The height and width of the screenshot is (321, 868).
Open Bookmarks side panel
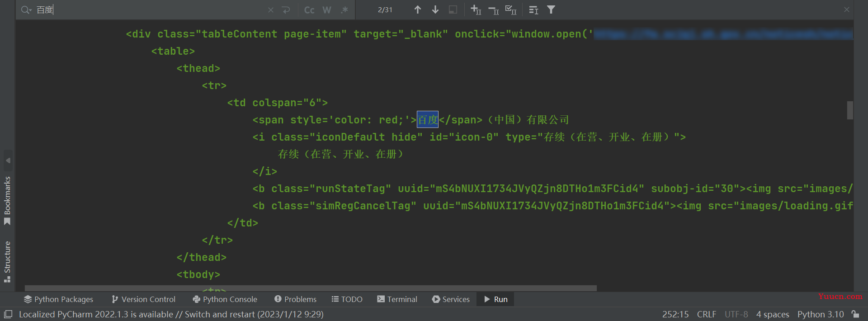(7, 200)
